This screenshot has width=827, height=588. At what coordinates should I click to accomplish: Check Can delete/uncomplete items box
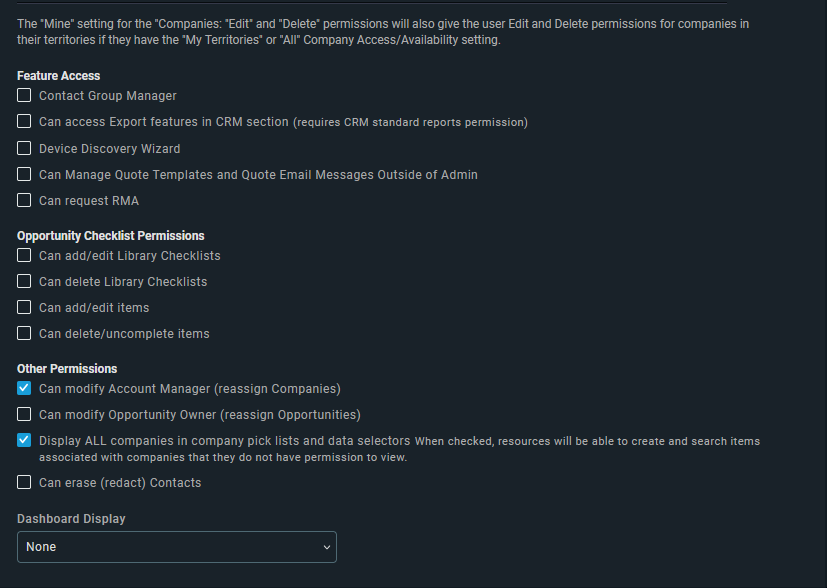24,333
